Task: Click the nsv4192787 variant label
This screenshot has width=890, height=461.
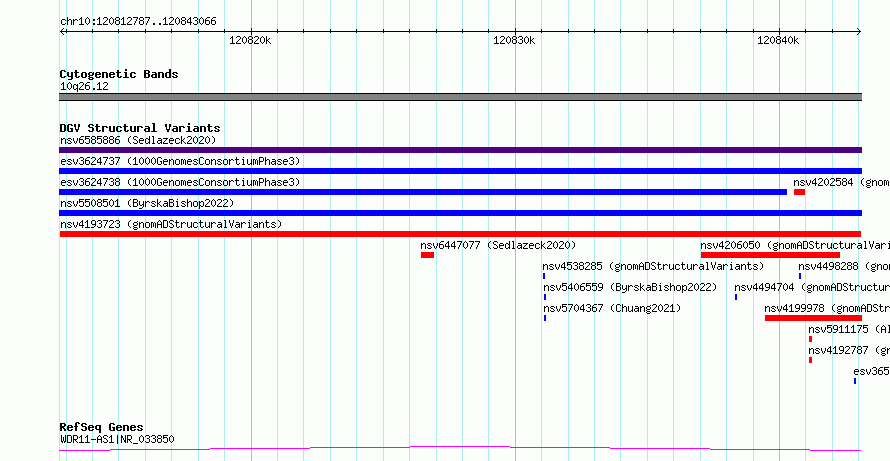Action: pos(849,350)
